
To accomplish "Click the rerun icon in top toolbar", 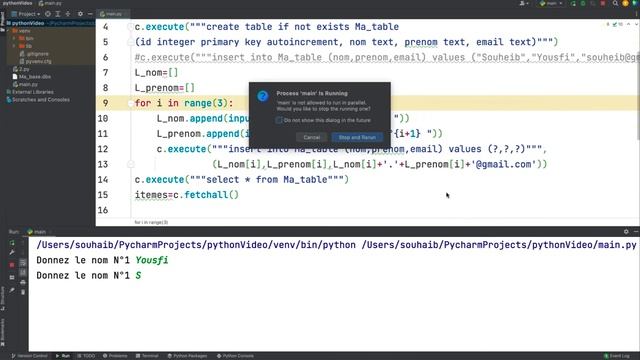I will click(573, 3).
